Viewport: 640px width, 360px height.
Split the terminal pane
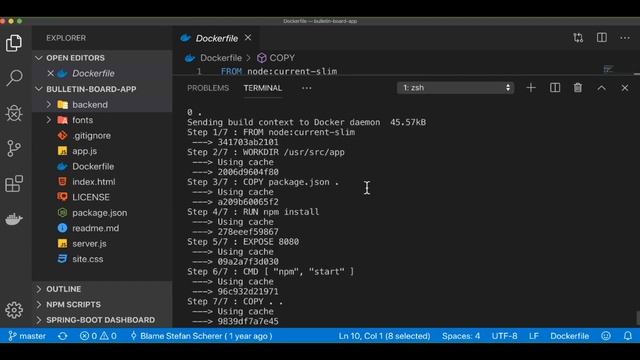[x=555, y=88]
